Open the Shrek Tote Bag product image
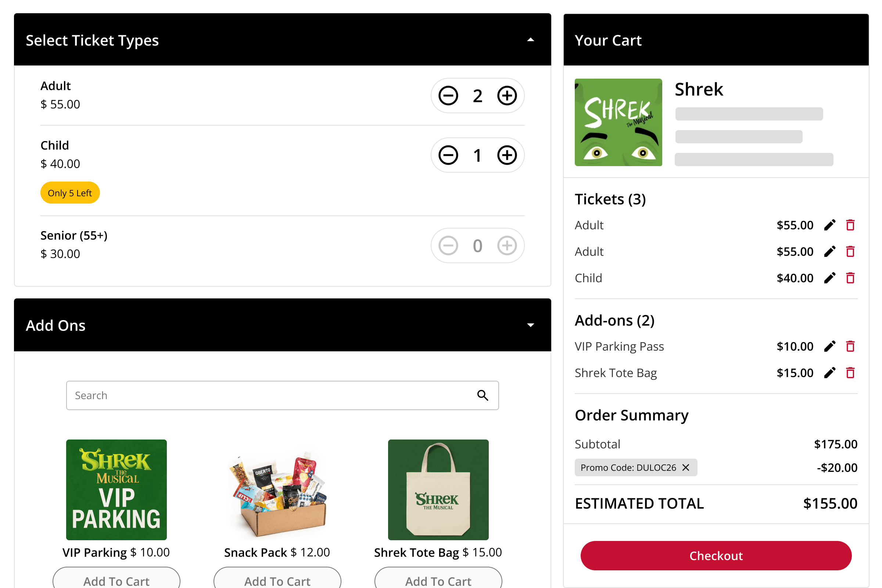The width and height of the screenshot is (882, 588). coord(438,490)
